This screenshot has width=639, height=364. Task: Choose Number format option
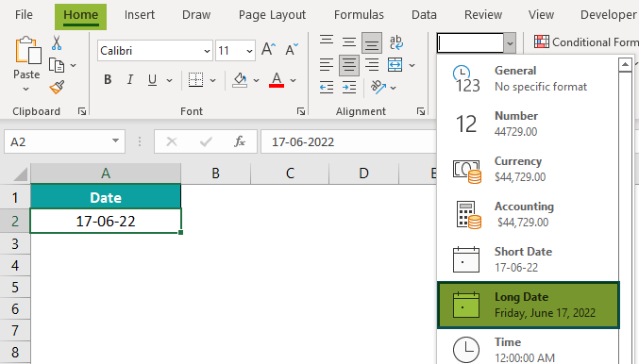528,124
